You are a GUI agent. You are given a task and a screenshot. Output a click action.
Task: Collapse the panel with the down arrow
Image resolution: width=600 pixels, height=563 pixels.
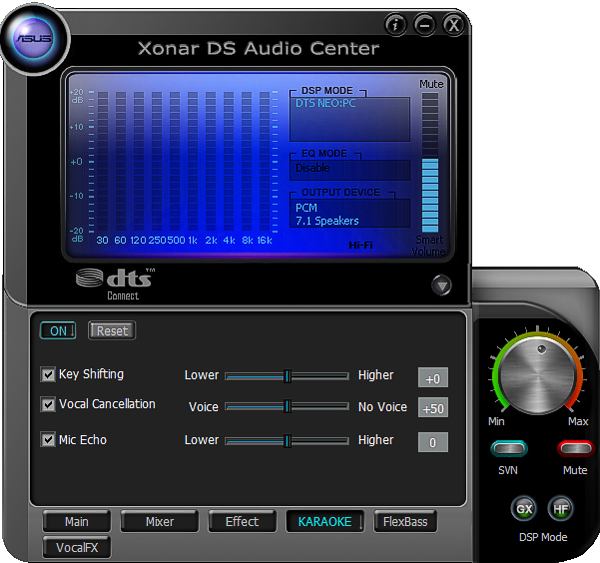click(x=441, y=285)
